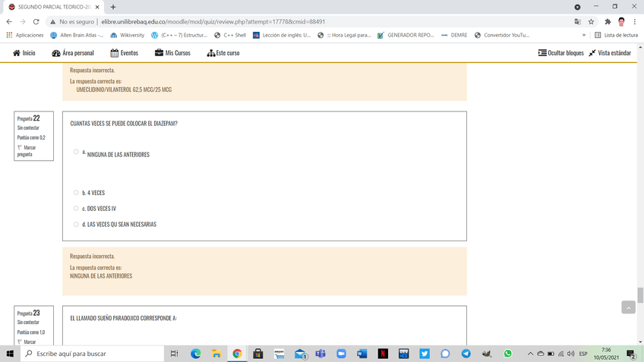Flag Pregunta 23 with Marcar
The image size is (644, 362).
[27, 342]
